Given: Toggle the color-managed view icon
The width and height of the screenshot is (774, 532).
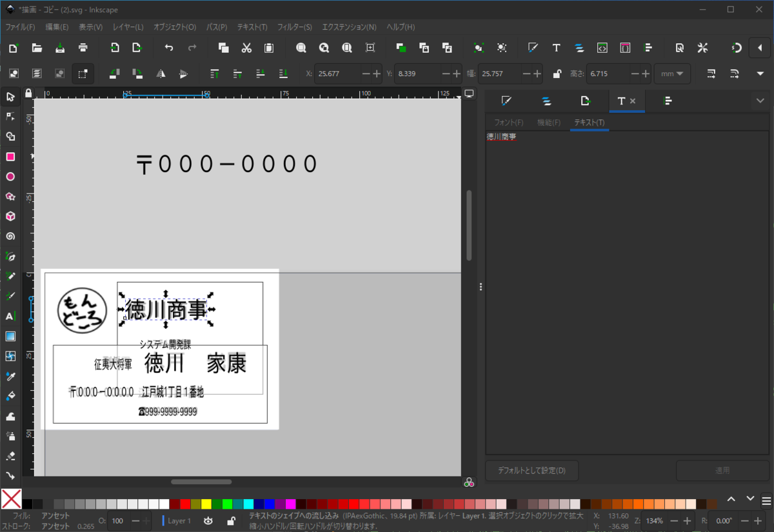Looking at the screenshot, I should (469, 482).
